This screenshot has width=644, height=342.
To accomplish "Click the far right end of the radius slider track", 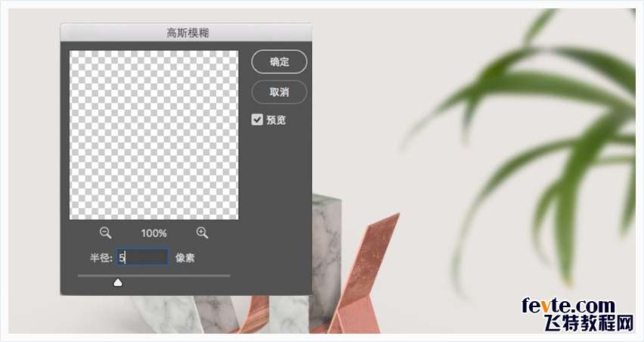I will pyautogui.click(x=229, y=276).
